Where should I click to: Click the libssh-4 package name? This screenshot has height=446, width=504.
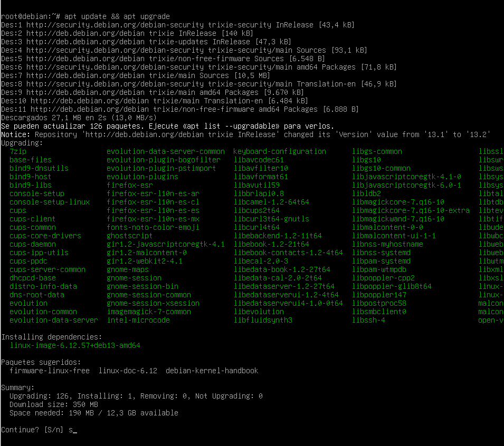tap(368, 320)
